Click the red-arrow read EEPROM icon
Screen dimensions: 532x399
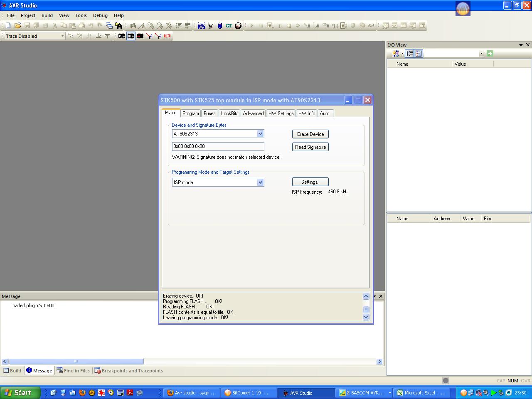click(x=158, y=36)
